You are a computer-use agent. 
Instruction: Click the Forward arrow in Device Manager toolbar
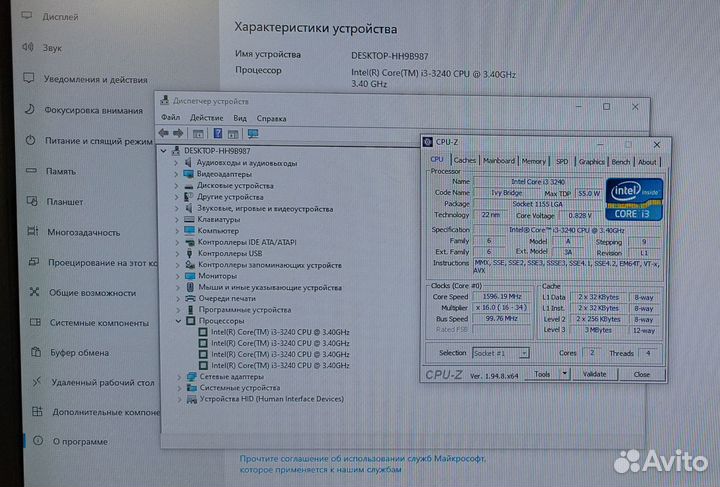(x=178, y=133)
